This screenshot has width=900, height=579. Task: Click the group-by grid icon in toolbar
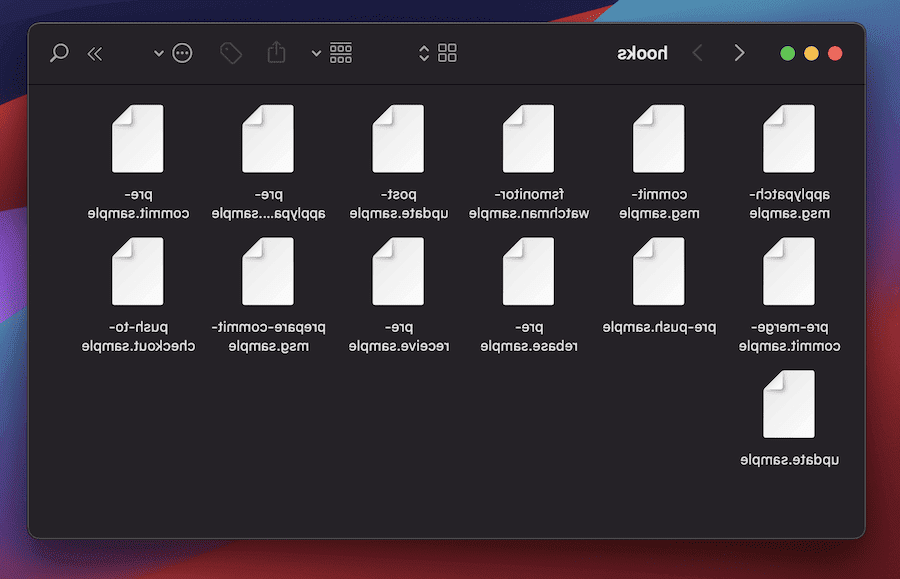[x=341, y=53]
